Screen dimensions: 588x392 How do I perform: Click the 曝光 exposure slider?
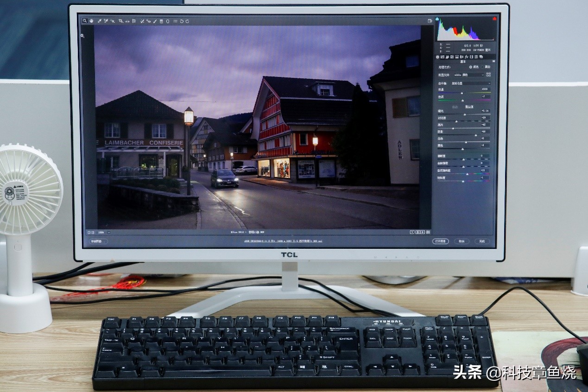[x=464, y=114]
